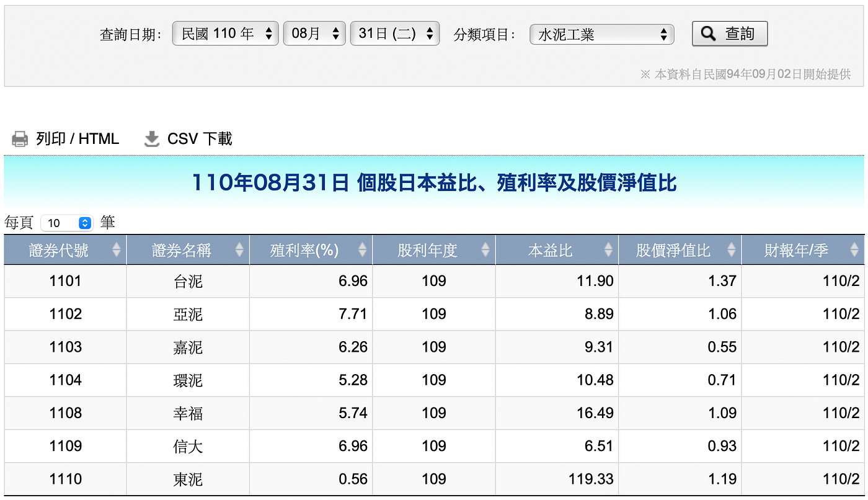Click the download icon for CSV 下載
The height and width of the screenshot is (500, 868).
click(152, 139)
